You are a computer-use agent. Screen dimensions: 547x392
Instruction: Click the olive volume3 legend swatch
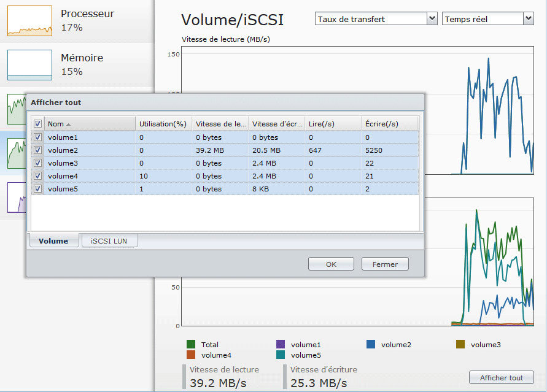point(460,344)
